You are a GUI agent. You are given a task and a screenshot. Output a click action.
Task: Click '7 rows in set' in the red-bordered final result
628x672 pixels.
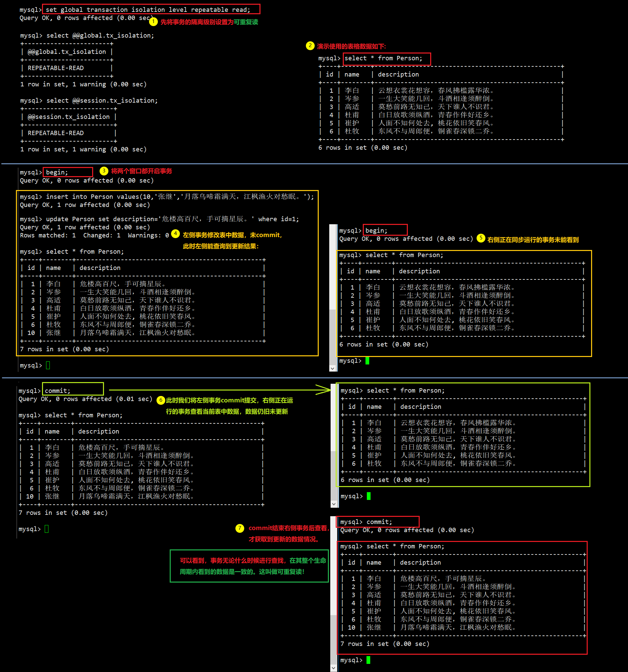(x=385, y=644)
